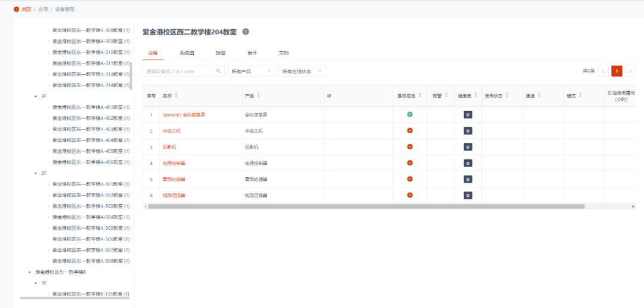Screen dimensions: 644x308
Task: Click the horizontal scrollbar under the device table
Action: tap(366, 207)
